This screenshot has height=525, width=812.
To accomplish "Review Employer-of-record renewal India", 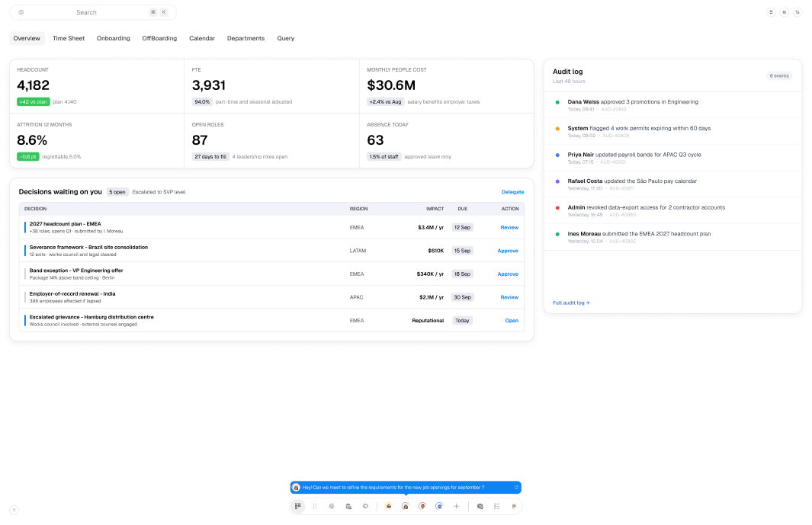I will click(509, 297).
